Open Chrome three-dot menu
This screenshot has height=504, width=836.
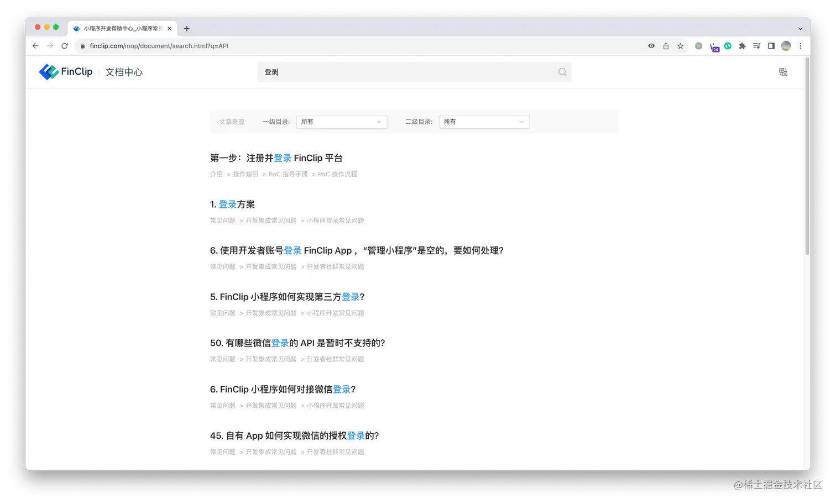click(x=800, y=46)
